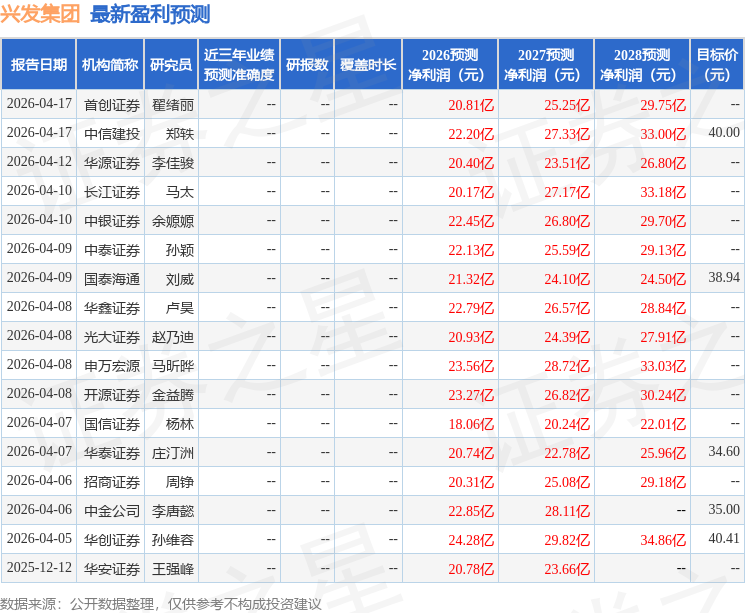This screenshot has height=613, width=745.
Task: Click 华泰证券 institution cell
Action: (112, 453)
